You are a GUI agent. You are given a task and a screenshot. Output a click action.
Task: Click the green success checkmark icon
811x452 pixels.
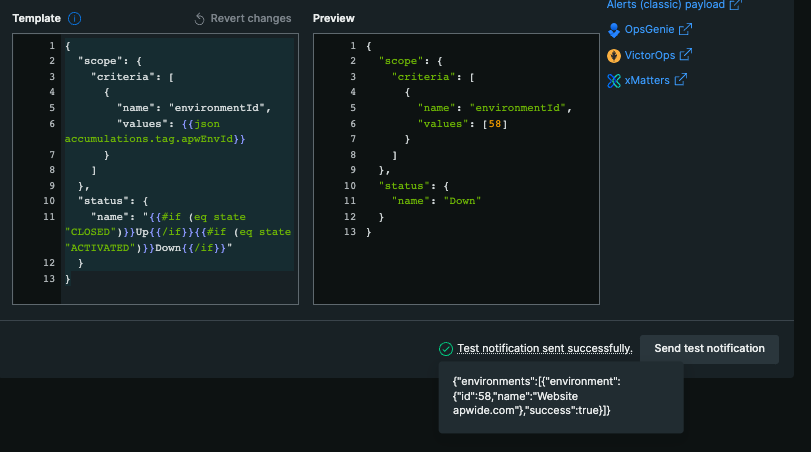(x=446, y=348)
